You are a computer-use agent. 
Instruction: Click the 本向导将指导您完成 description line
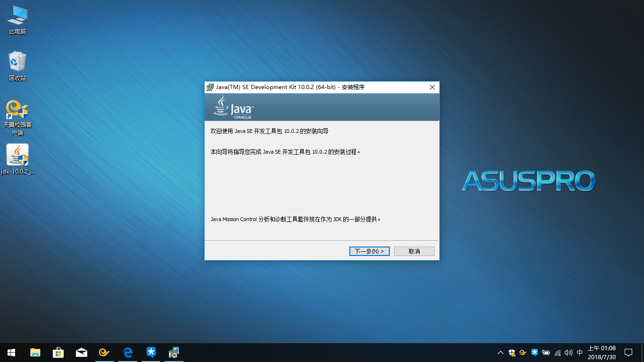tap(286, 152)
